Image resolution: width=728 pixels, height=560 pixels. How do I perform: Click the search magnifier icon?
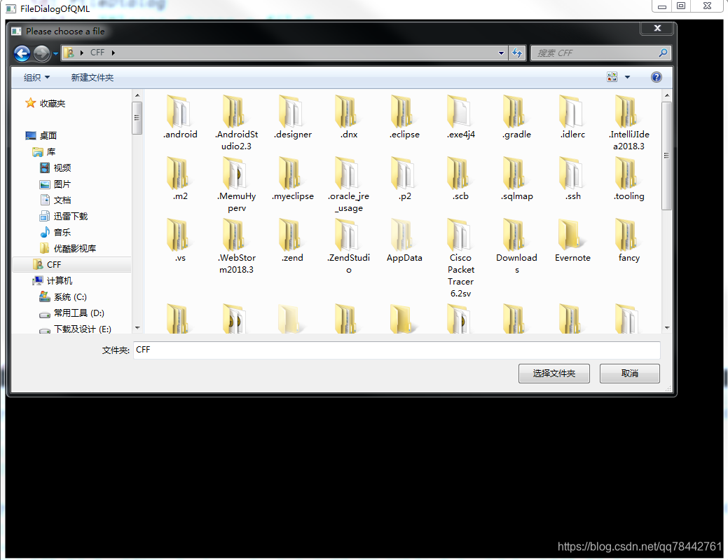tap(663, 53)
